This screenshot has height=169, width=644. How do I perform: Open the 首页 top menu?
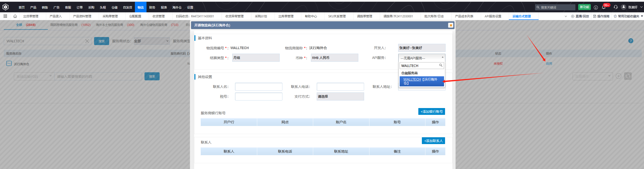[22, 7]
